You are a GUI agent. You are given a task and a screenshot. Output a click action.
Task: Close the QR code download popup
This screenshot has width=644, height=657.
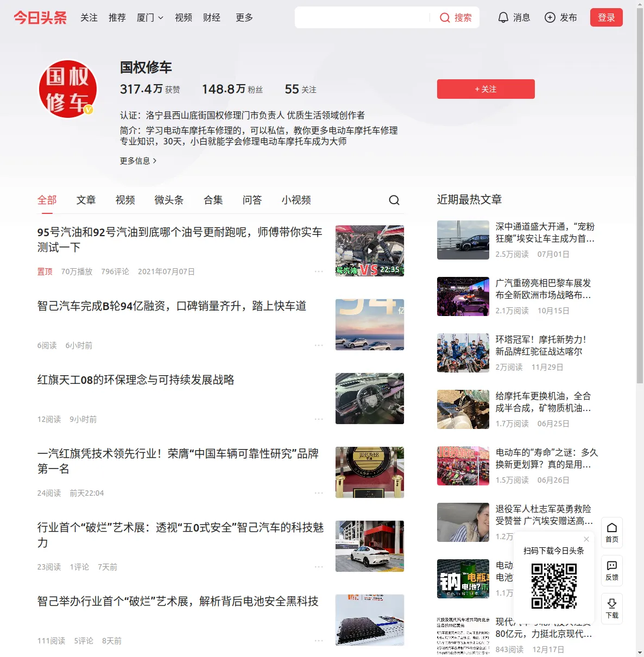coord(586,539)
